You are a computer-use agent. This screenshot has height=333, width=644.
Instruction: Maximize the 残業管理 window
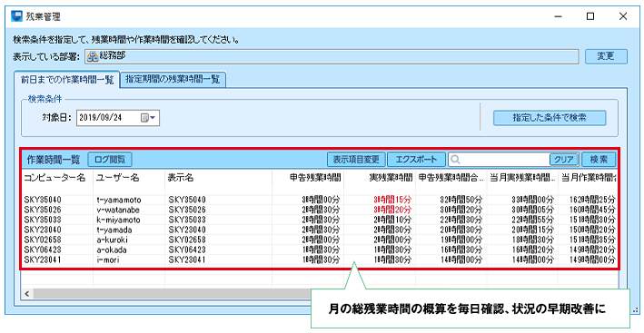[x=590, y=16]
